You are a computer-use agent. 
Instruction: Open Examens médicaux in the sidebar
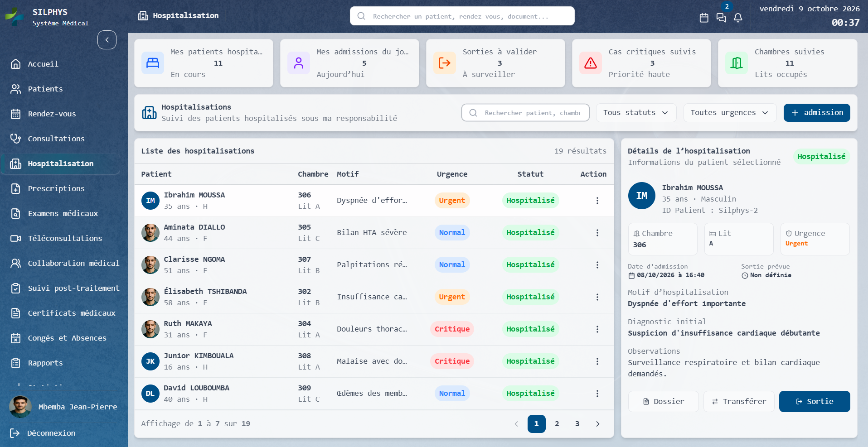tap(61, 213)
